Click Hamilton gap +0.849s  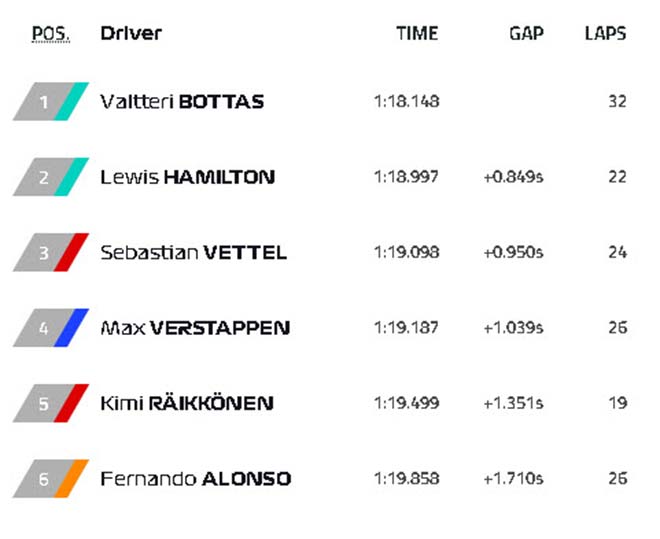(x=514, y=177)
